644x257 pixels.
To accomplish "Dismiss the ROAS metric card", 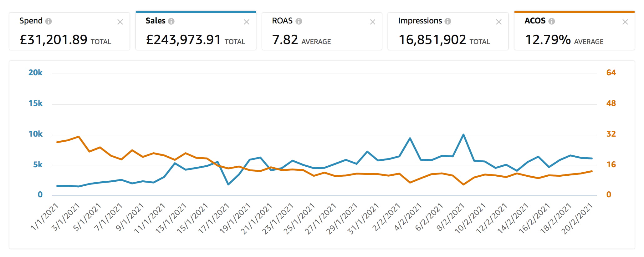I will 373,22.
